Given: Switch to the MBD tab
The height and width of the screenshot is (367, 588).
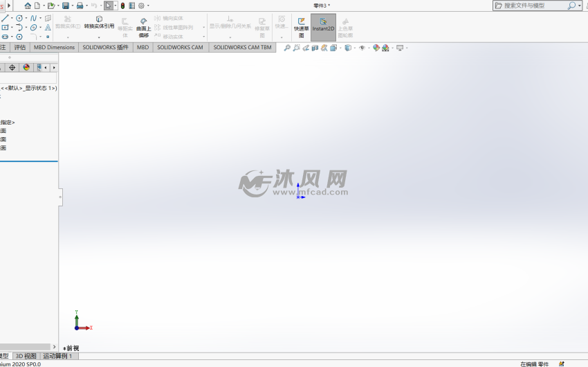Looking at the screenshot, I should click(143, 47).
